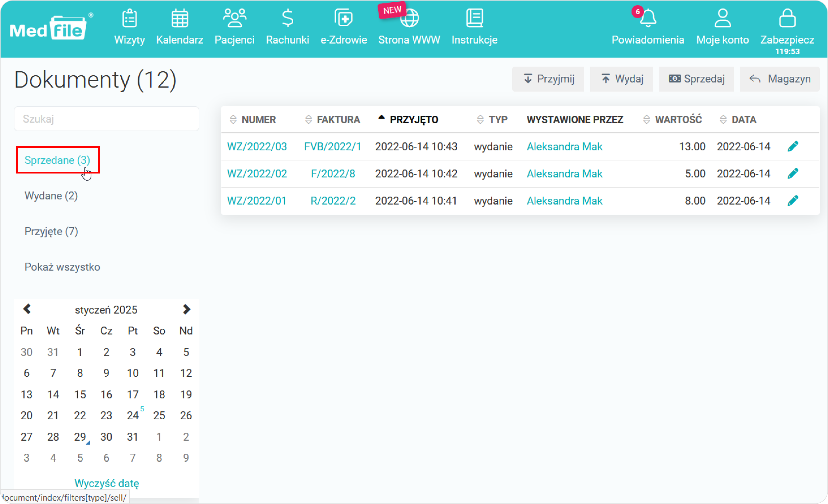
Task: Edit document WZ/2022/03 with pencil icon
Action: click(793, 146)
